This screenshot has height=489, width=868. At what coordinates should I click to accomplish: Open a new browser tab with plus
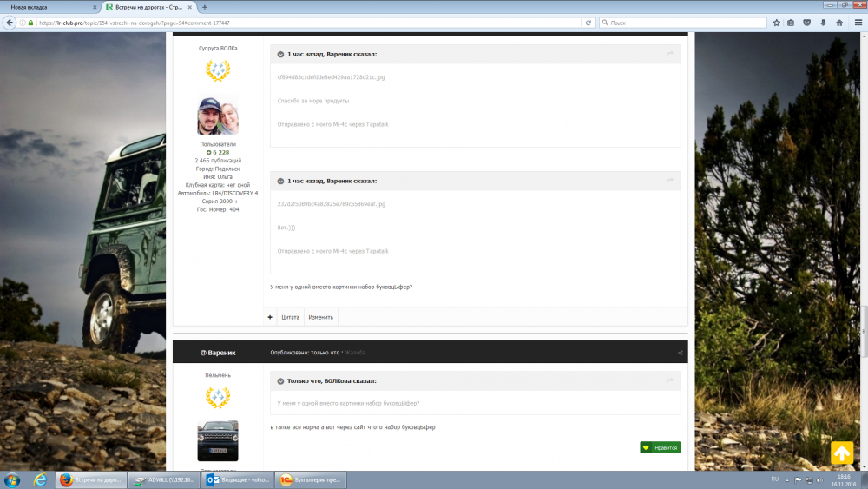pyautogui.click(x=205, y=7)
